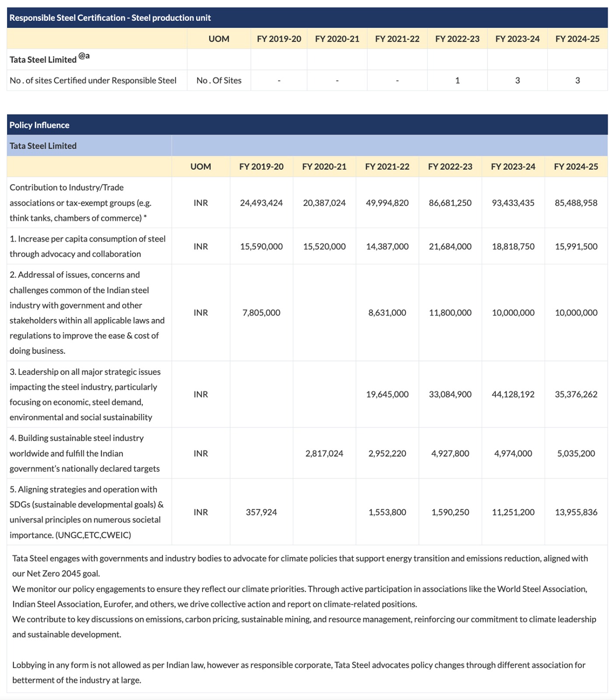Select row 4 Building sustainable steel industry label
The height and width of the screenshot is (700, 616).
pyautogui.click(x=84, y=453)
